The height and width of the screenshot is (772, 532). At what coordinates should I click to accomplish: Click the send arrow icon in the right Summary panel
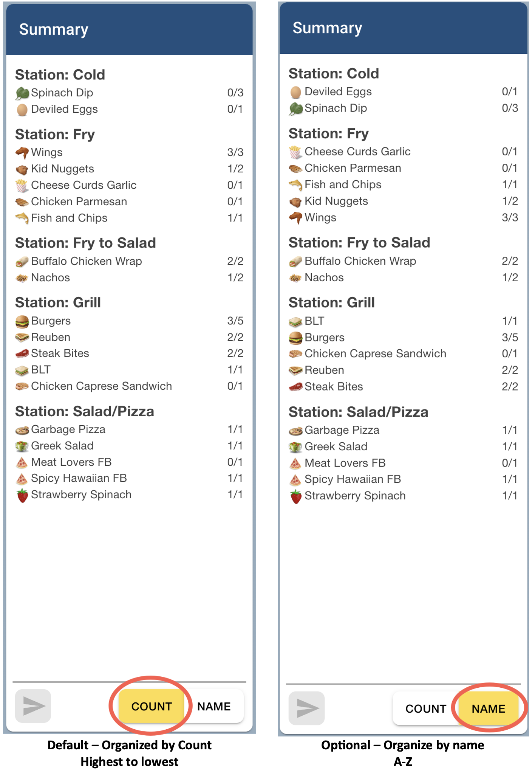307,708
